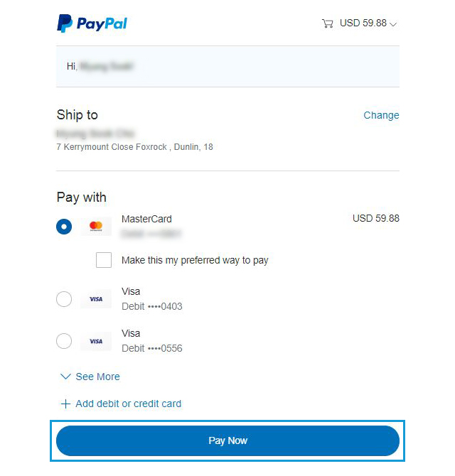Viewport: 455px width, 476px height.
Task: Open the USD 59.88 order summary
Action: point(363,23)
